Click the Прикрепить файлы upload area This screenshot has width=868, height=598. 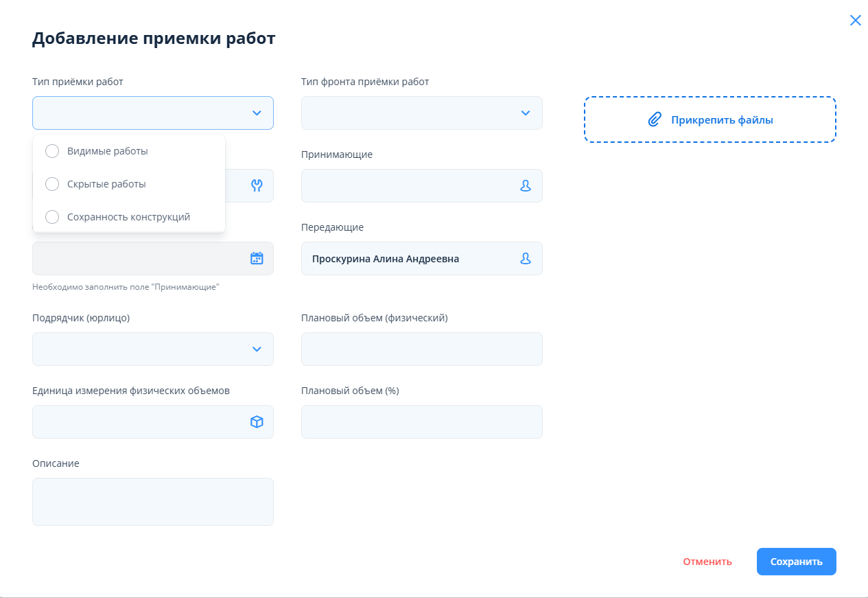(709, 119)
